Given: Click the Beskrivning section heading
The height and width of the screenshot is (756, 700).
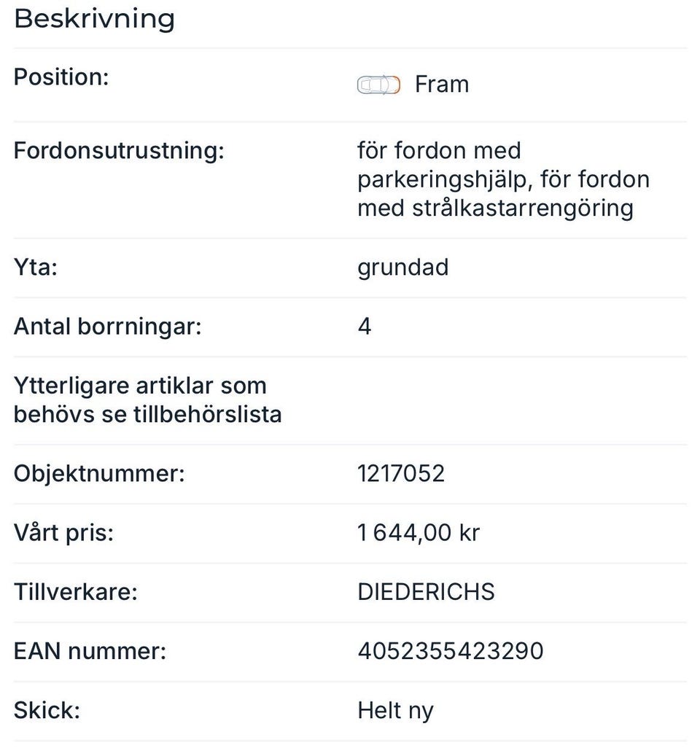Looking at the screenshot, I should 95,19.
